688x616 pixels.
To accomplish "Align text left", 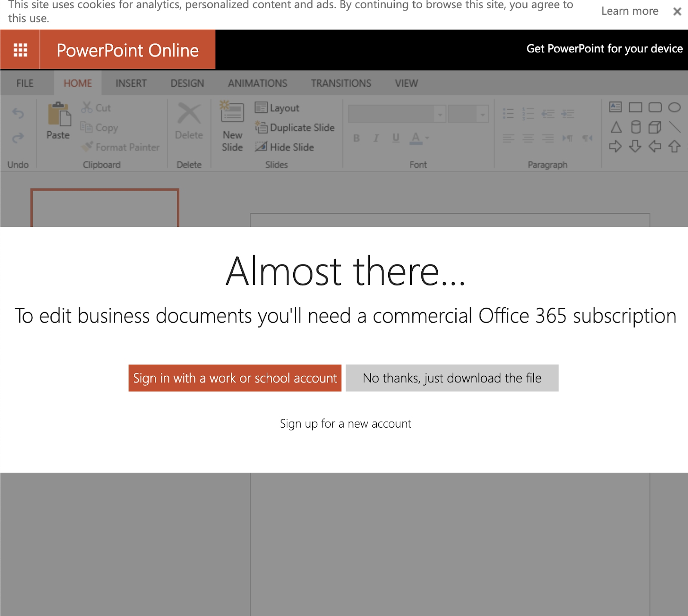I will (508, 138).
